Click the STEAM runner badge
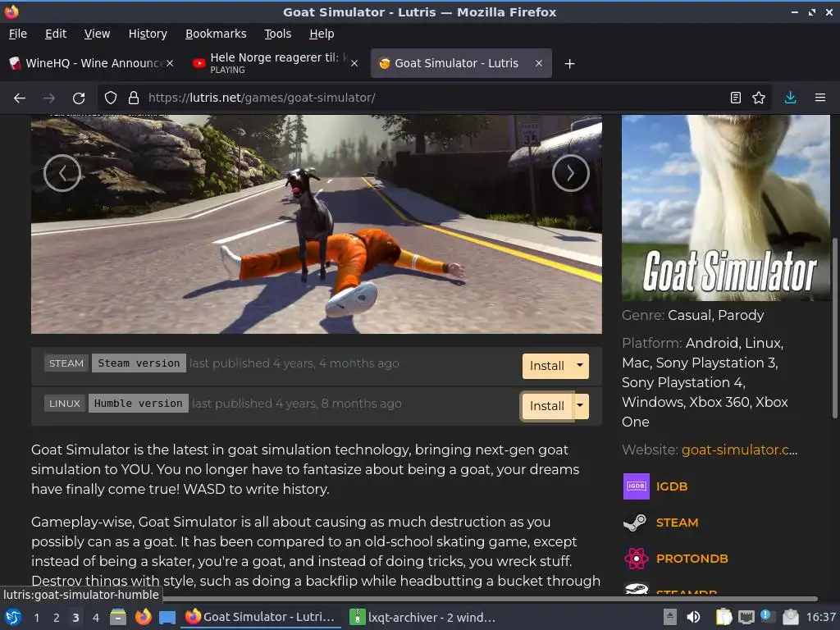Image resolution: width=840 pixels, height=630 pixels. tap(66, 363)
